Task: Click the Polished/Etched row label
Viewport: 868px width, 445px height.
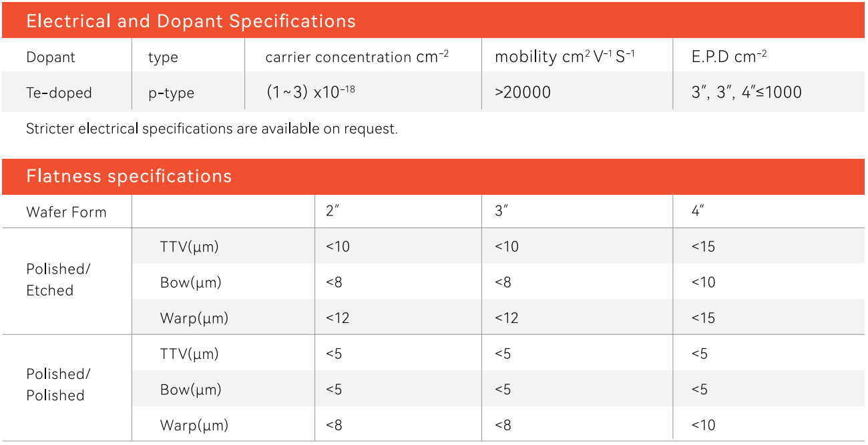Action: (58, 280)
